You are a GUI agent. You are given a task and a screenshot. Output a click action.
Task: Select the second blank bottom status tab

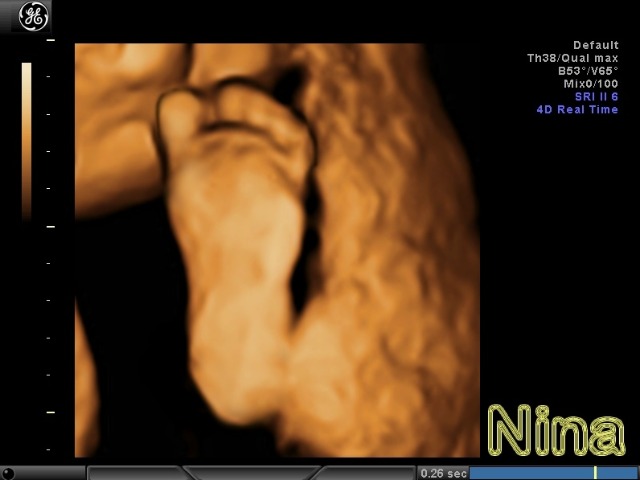tap(250, 473)
